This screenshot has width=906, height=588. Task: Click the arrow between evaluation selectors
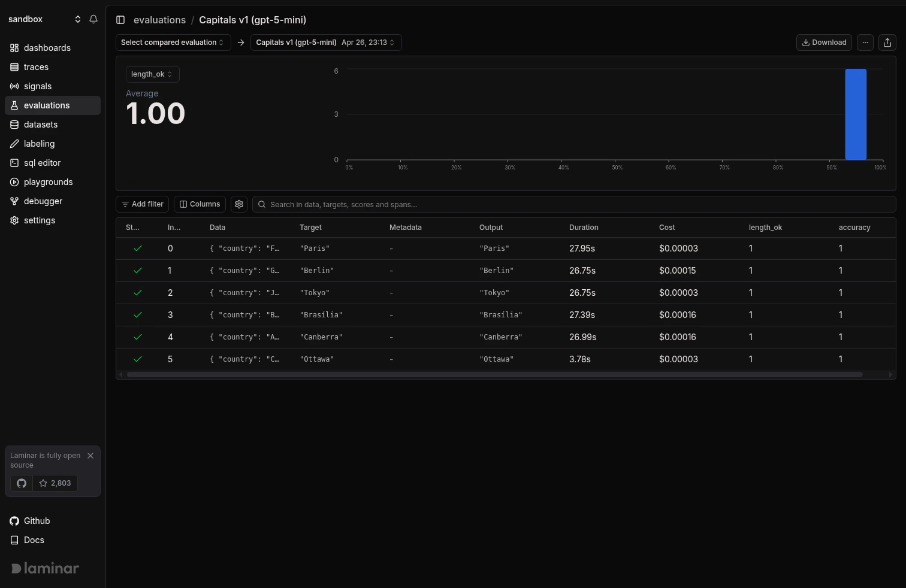[241, 43]
